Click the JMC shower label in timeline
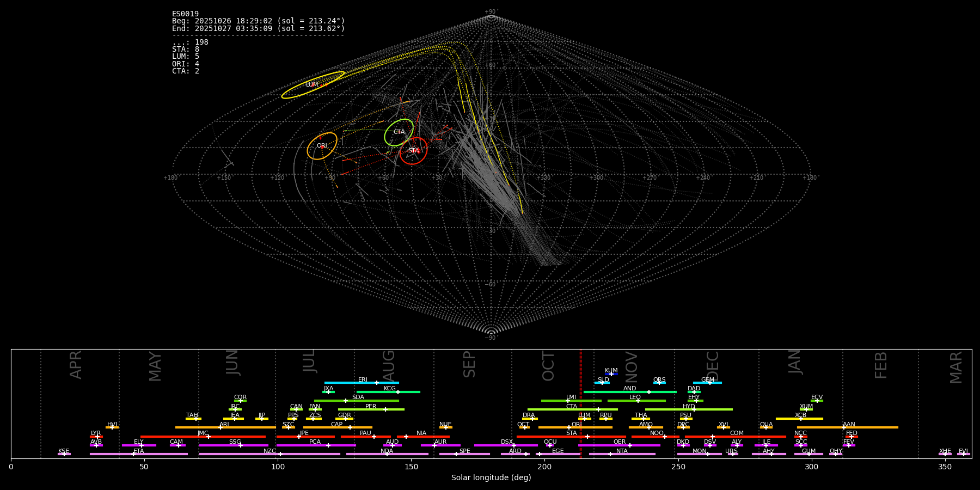Image resolution: width=980 pixels, height=490 pixels. tap(203, 433)
